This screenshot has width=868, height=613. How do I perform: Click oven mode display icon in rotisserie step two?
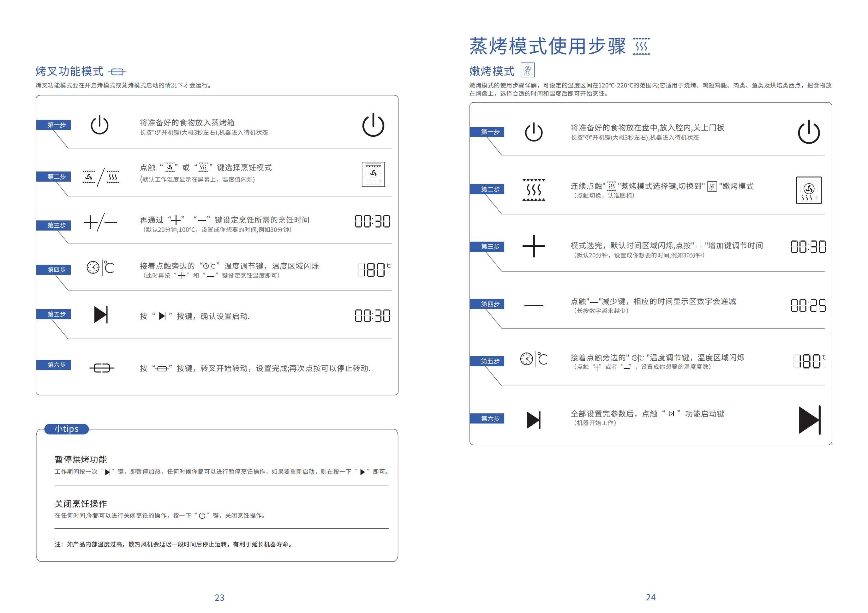click(x=373, y=174)
